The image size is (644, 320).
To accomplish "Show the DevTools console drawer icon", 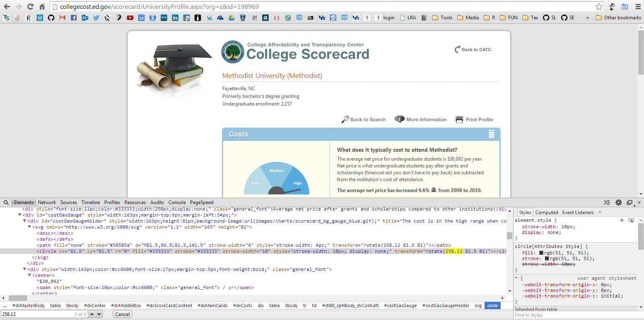I will click(x=607, y=202).
